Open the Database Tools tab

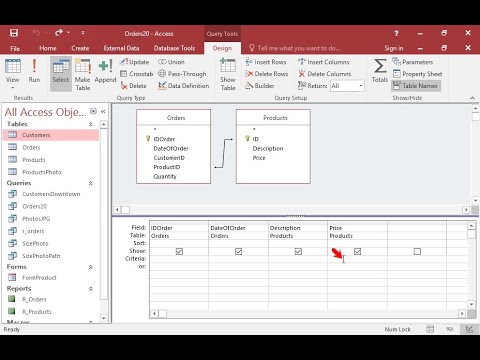pos(174,48)
